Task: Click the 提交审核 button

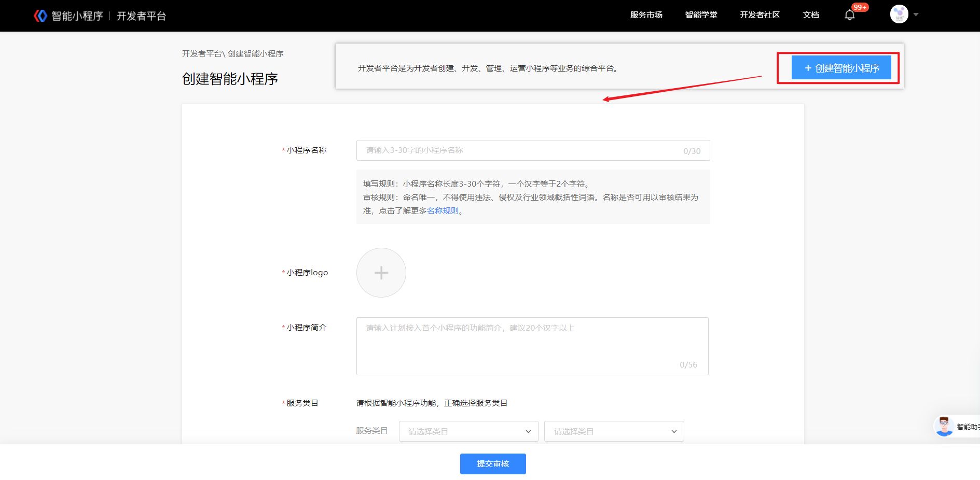Action: [x=493, y=464]
